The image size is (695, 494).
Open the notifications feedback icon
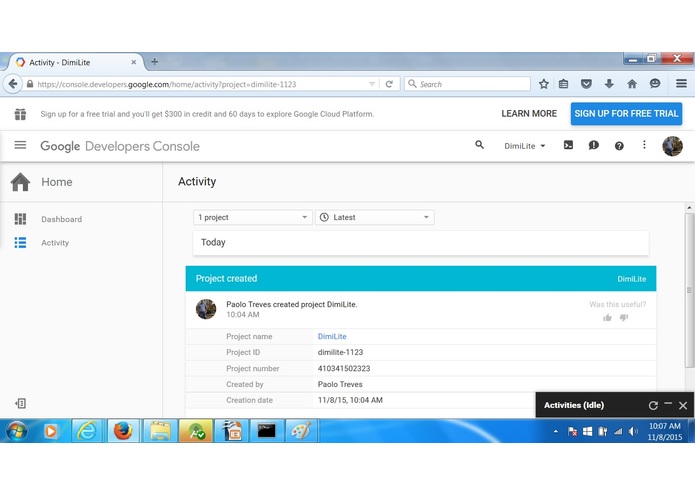pos(593,145)
